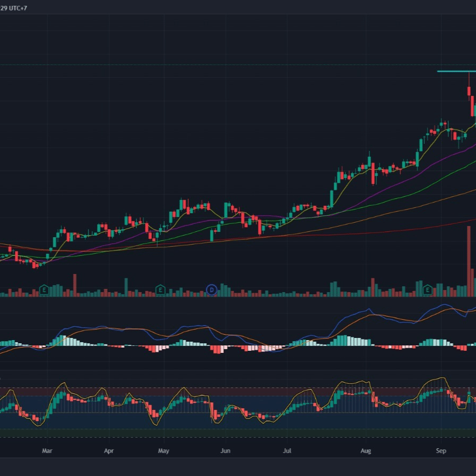Click the large red candlestick at the September high
The image size is (476, 476).
[x=469, y=91]
